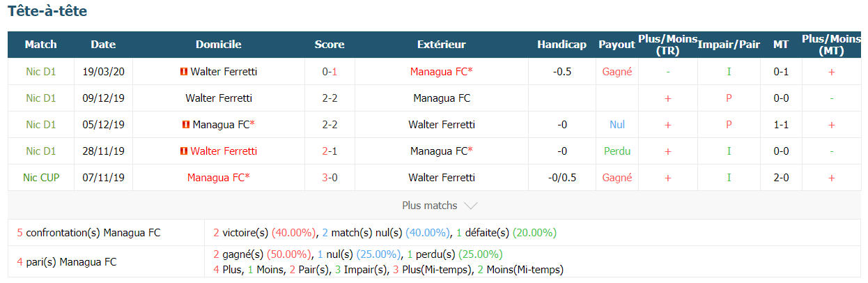Select Nic D1 label on 28/11/19 row
This screenshot has width=868, height=283.
click(41, 151)
